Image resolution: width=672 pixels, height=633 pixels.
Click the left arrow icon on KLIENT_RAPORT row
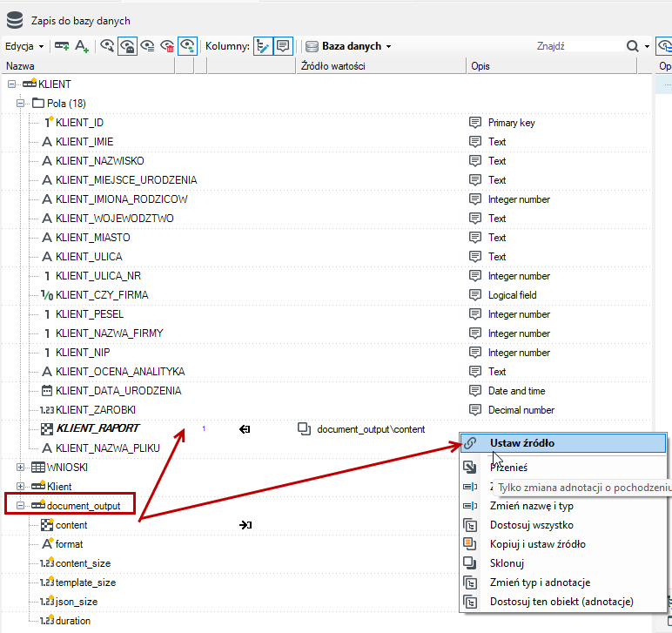[x=245, y=429]
